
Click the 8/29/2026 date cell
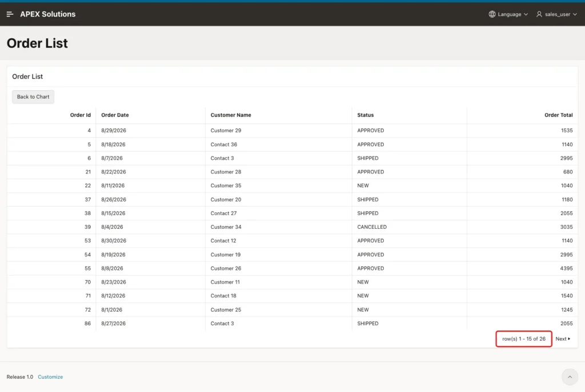point(114,131)
